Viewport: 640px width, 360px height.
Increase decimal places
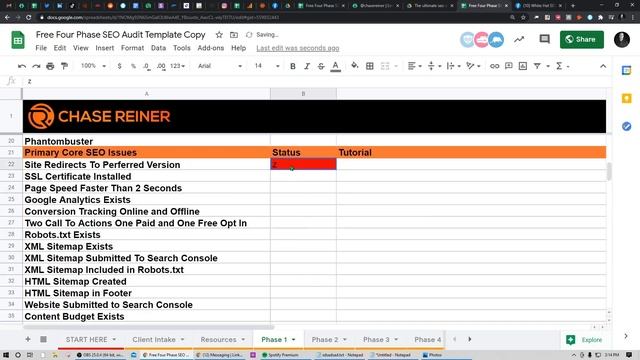[161, 66]
